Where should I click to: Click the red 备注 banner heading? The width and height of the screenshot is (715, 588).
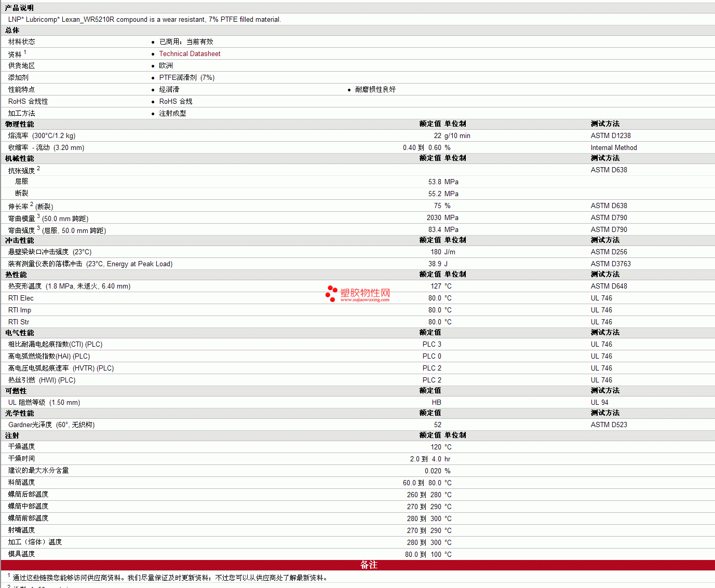(x=369, y=565)
